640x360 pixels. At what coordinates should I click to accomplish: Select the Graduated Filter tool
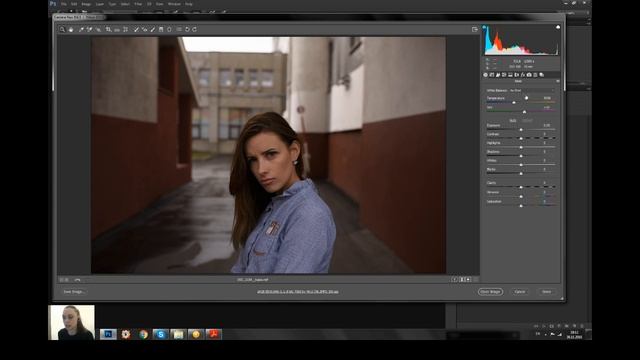161,29
